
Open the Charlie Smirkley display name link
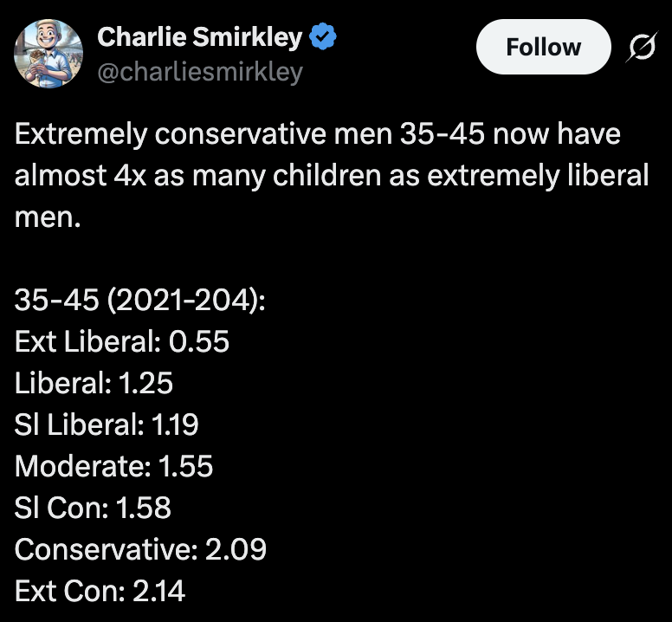[199, 37]
